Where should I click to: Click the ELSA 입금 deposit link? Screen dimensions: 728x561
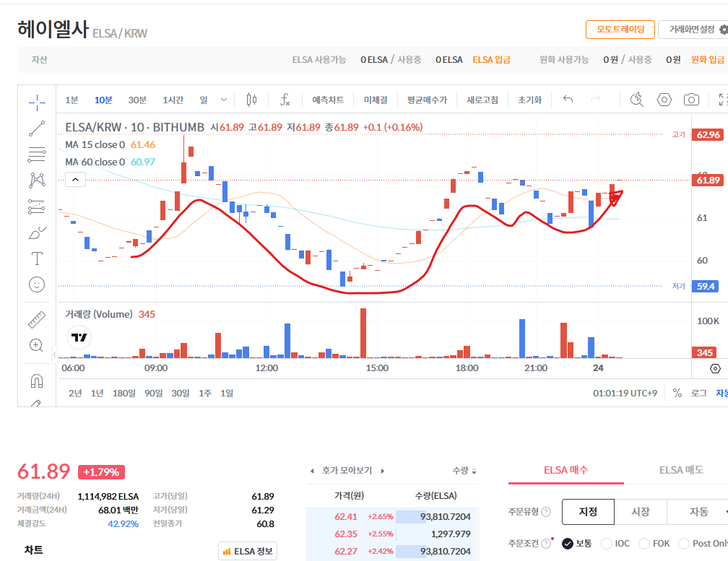pos(491,60)
